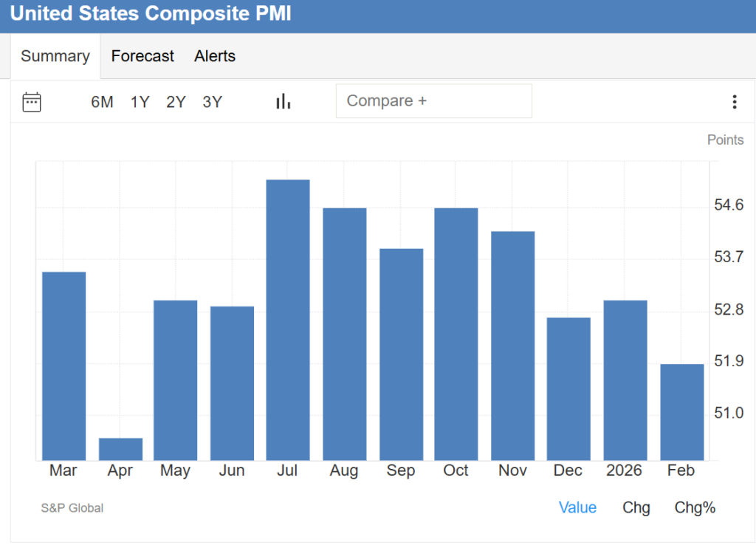Viewport: 756px width, 548px height.
Task: Click the United States Composite PMI title
Action: click(x=151, y=14)
